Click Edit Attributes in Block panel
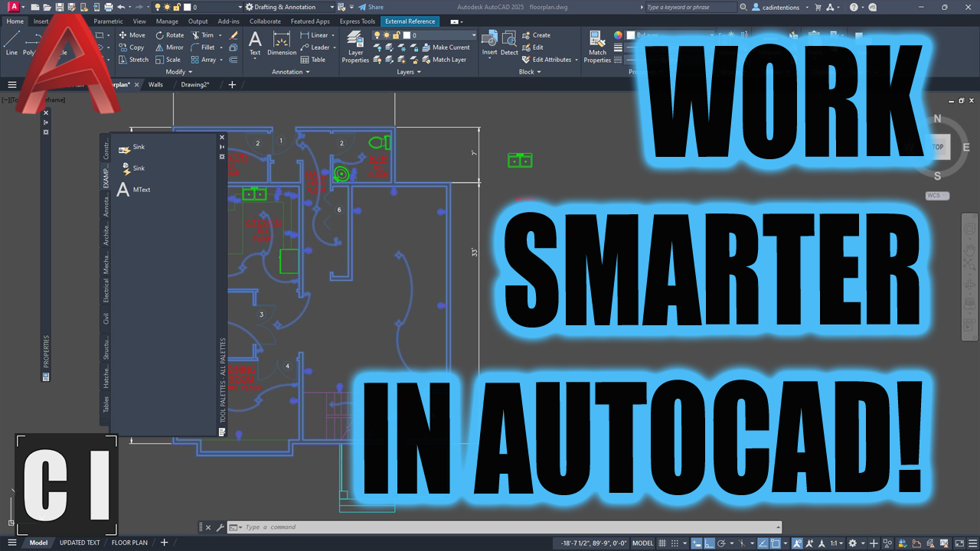The width and height of the screenshot is (980, 551). tap(547, 60)
